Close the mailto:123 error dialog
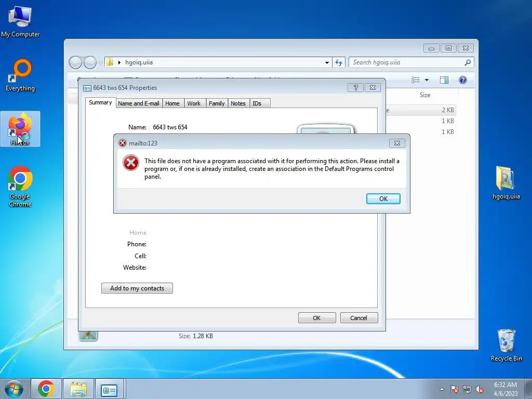Viewport: 532px width, 399px height. pos(397,143)
